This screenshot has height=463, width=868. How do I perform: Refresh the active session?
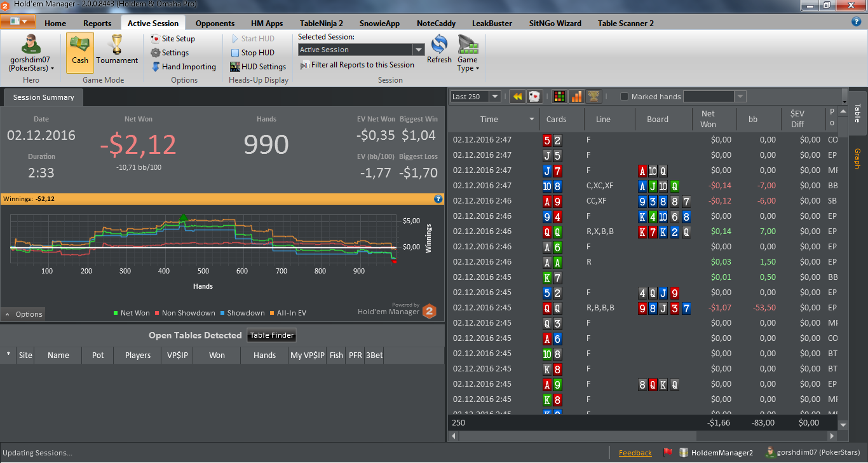(439, 50)
